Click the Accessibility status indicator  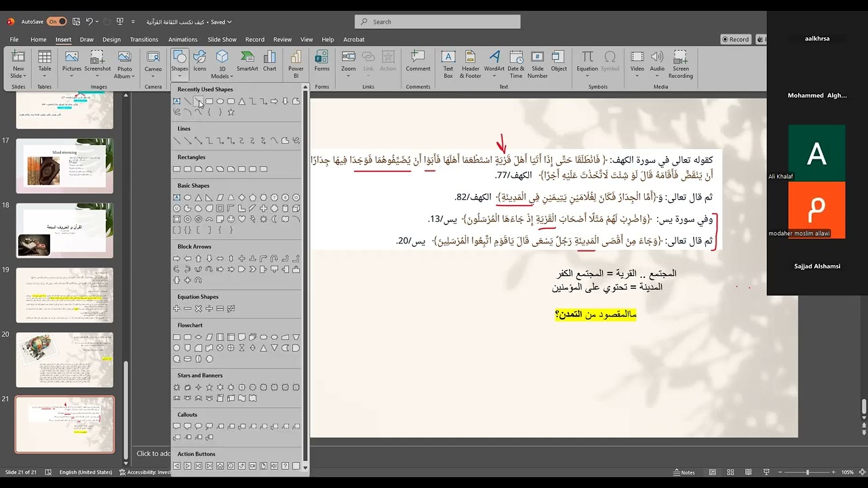click(x=144, y=472)
